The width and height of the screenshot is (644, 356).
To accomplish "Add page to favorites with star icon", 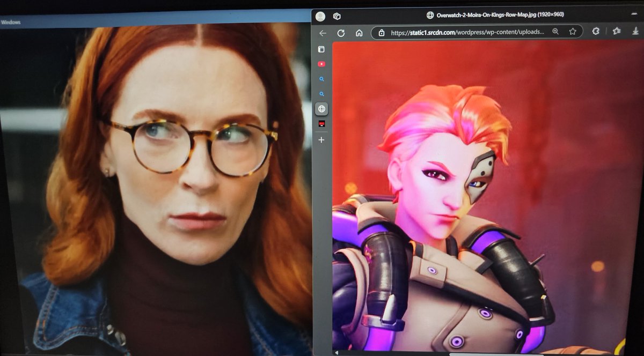I will pos(573,32).
